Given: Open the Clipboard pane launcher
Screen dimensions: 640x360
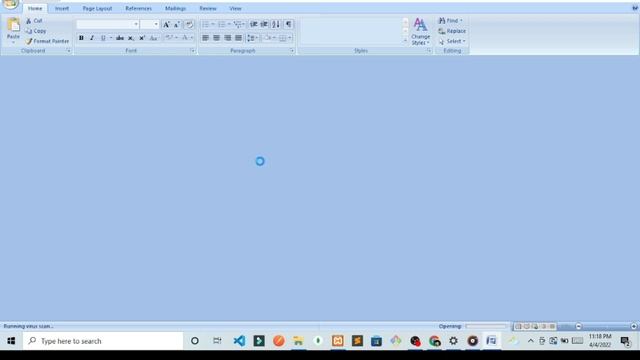Looking at the screenshot, I should point(69,51).
